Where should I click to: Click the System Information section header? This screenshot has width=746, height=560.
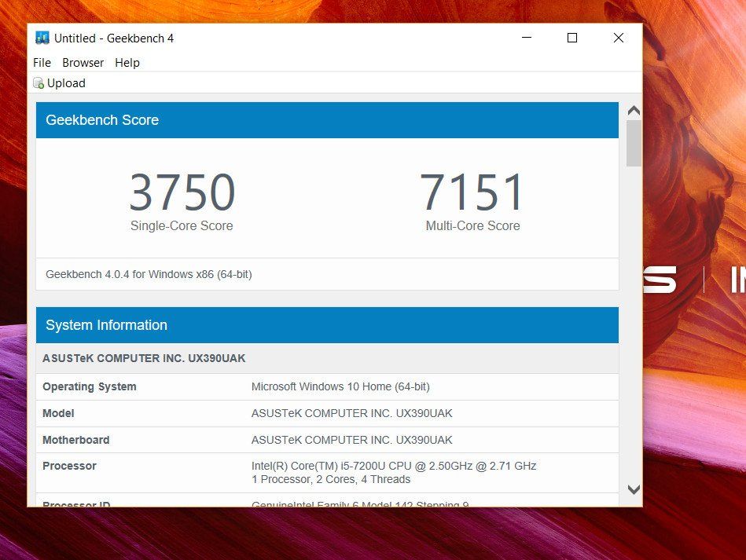[x=327, y=325]
